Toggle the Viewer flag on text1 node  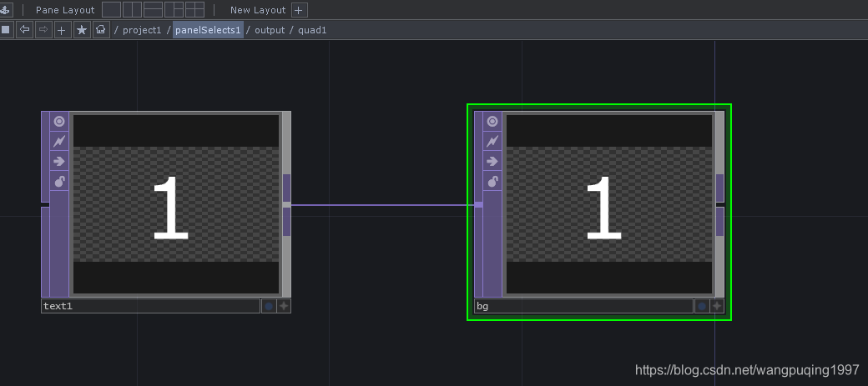pos(59,121)
